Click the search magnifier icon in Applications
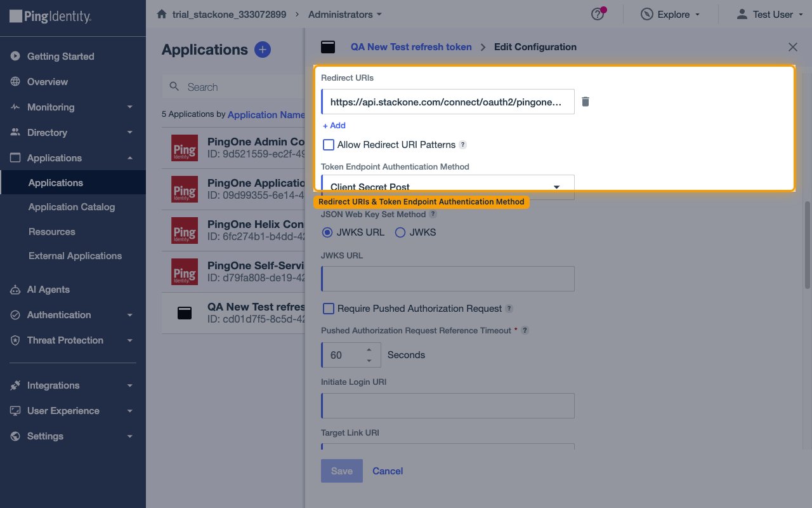This screenshot has width=812, height=508. [x=174, y=87]
